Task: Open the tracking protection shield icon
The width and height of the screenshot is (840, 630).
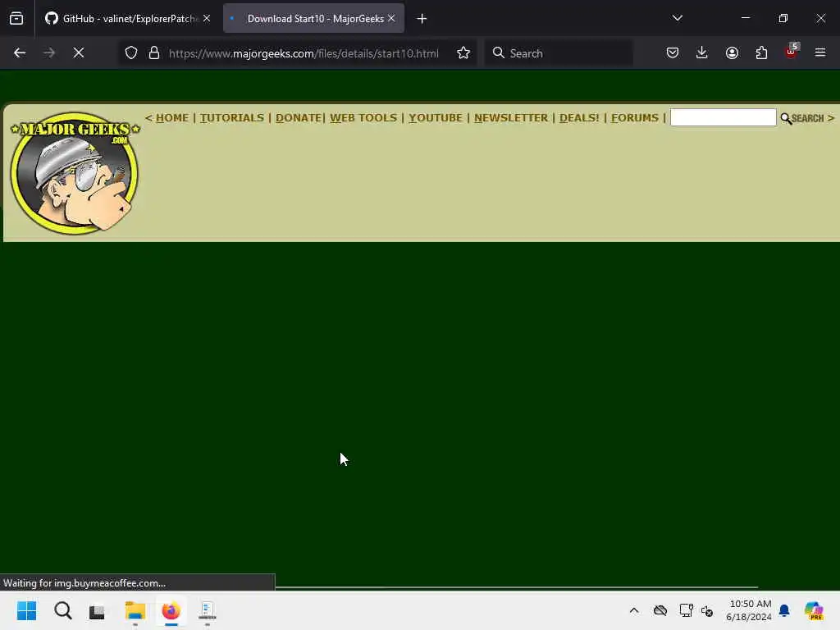Action: tap(131, 53)
